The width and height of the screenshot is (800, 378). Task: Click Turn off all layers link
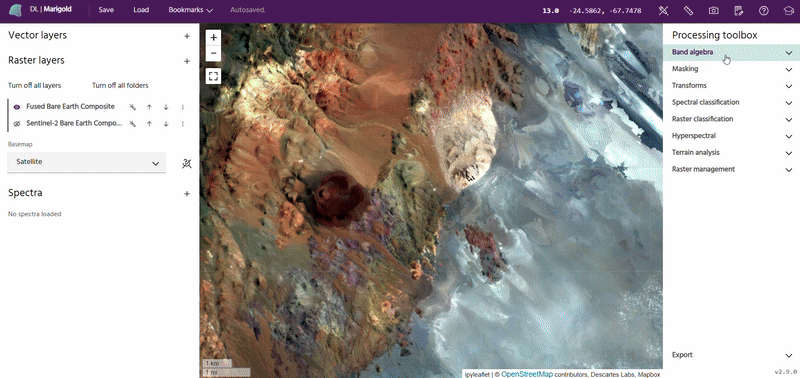click(x=34, y=86)
